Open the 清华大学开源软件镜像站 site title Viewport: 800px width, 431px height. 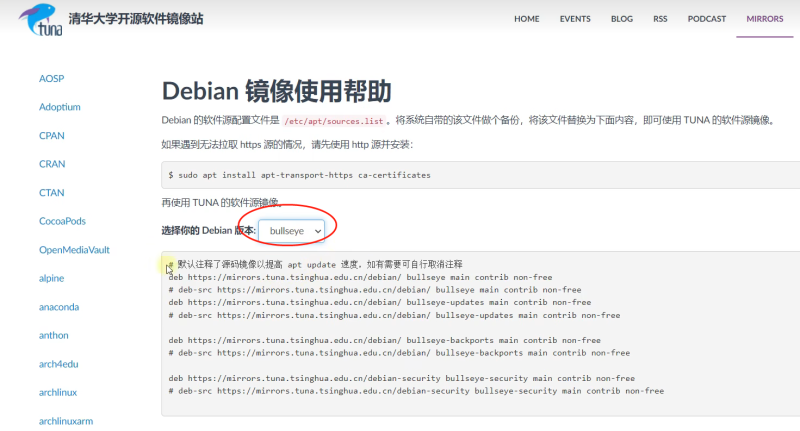pyautogui.click(x=136, y=19)
